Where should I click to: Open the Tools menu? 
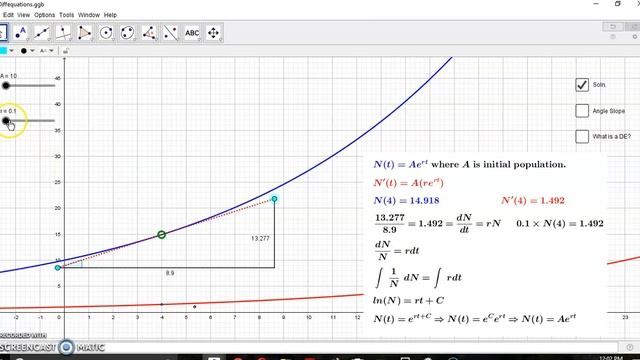point(67,15)
